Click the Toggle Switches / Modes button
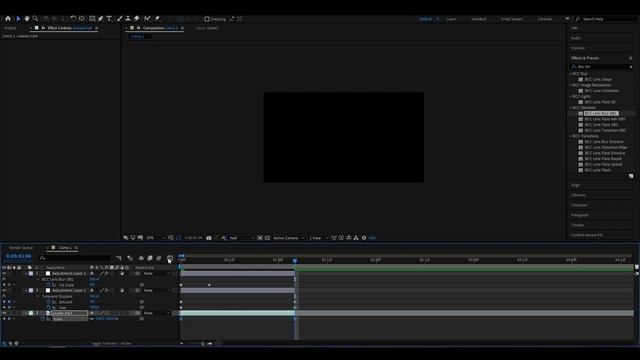This screenshot has width=640, height=360. click(111, 344)
